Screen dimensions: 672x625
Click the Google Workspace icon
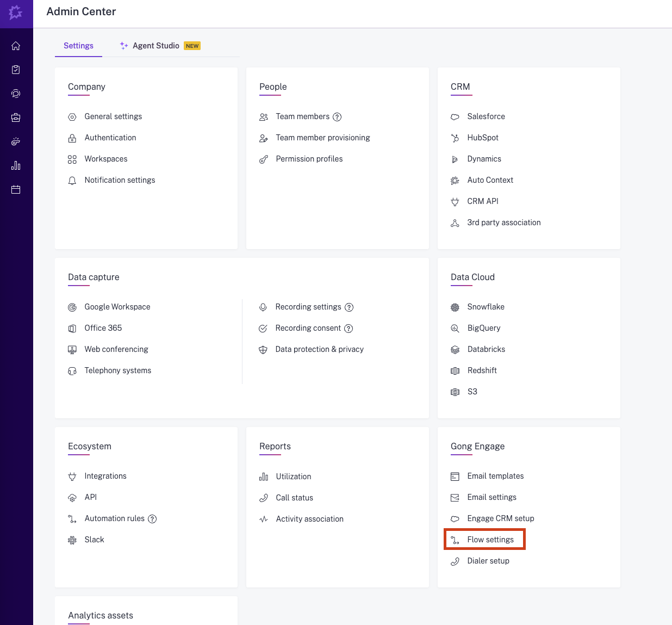coord(72,307)
